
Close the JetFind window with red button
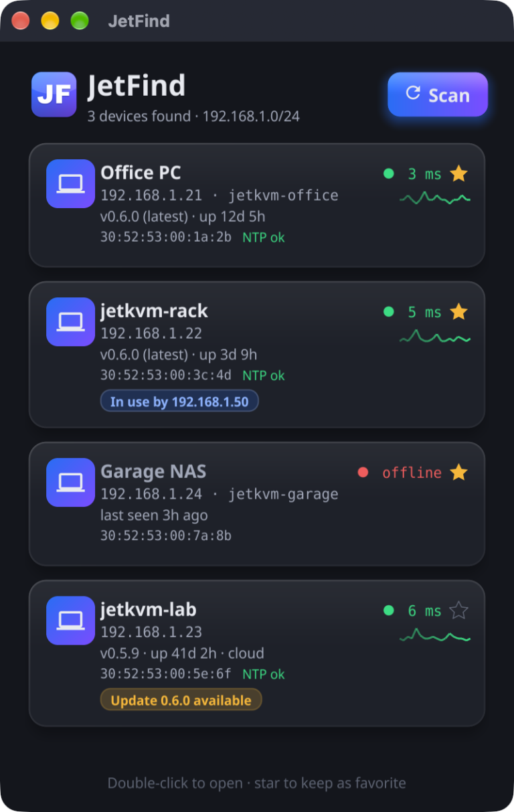21,21
